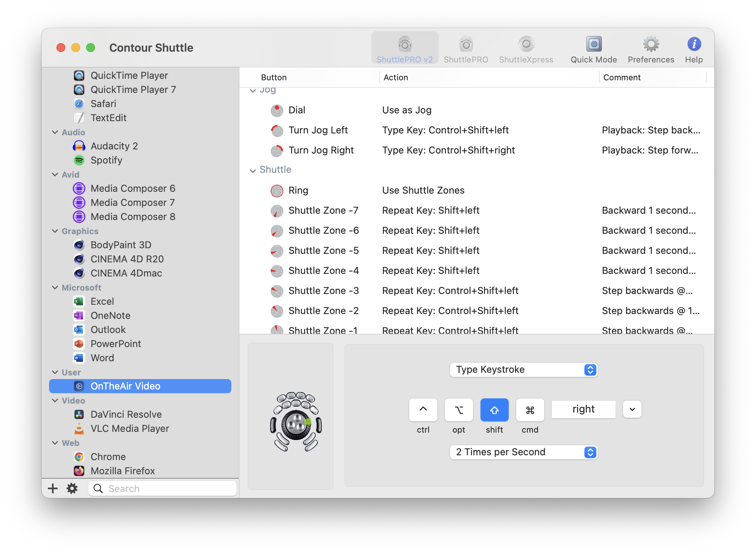Screen dimensions: 756x553
Task: Click the Button column header
Action: point(310,77)
